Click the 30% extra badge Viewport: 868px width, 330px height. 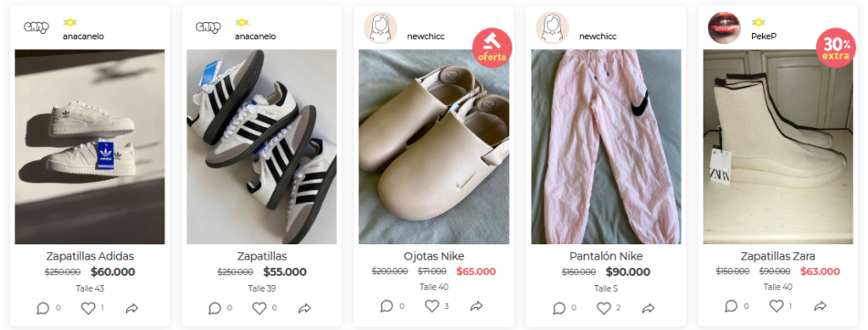click(836, 48)
